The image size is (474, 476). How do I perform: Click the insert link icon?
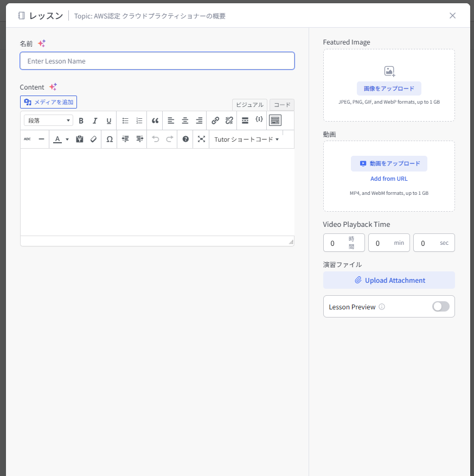coord(215,120)
